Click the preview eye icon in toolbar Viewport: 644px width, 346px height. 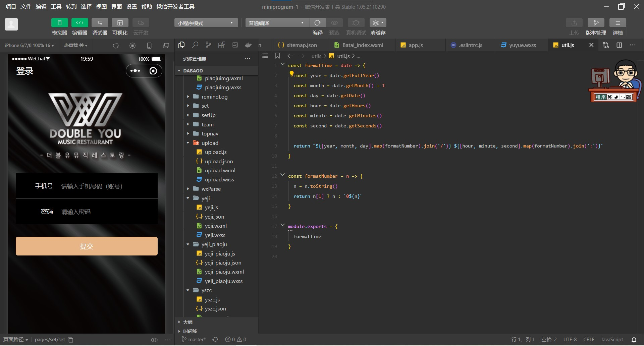pos(334,23)
